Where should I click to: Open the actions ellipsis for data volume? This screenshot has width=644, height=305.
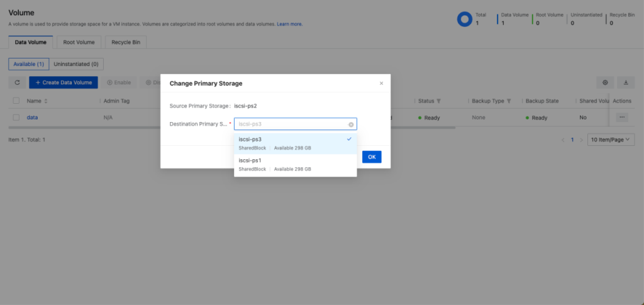point(622,118)
